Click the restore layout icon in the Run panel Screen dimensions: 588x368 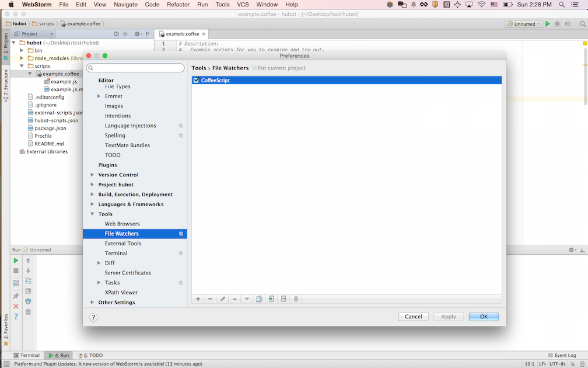click(16, 283)
